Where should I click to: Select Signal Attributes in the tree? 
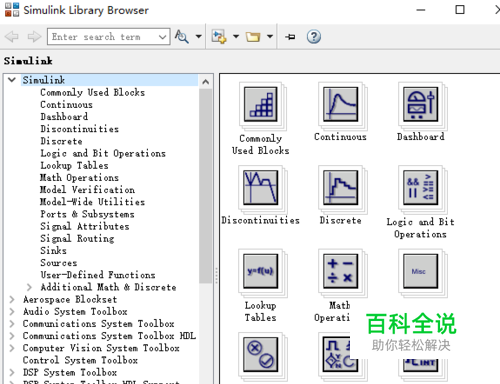[x=85, y=226]
